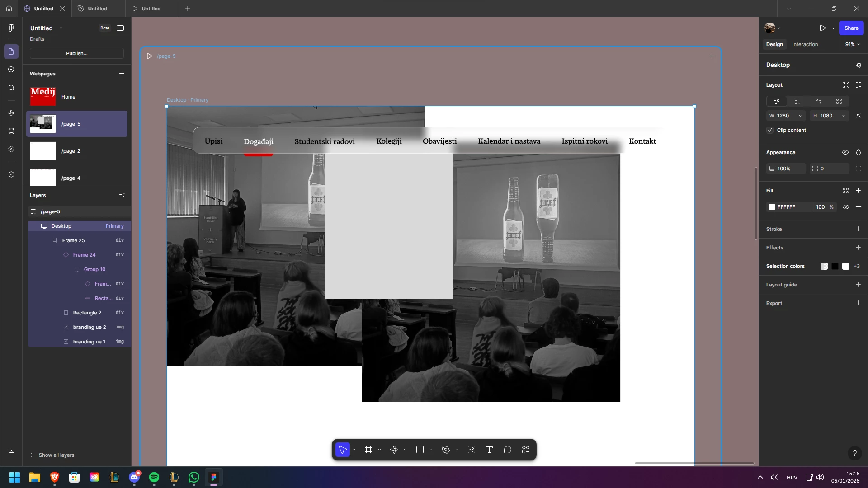Screen dimensions: 868x488
Task: Click the Share button
Action: 851,28
